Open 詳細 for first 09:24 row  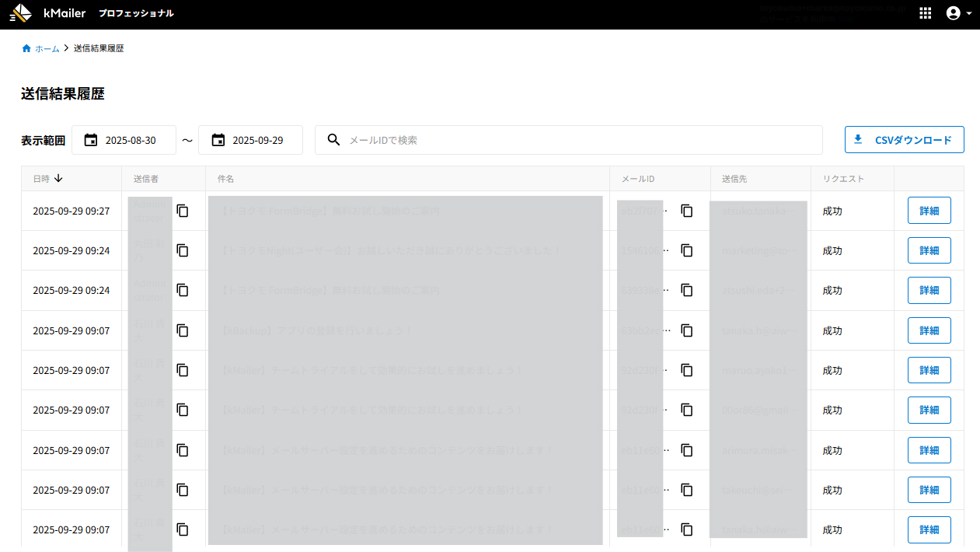click(x=929, y=250)
